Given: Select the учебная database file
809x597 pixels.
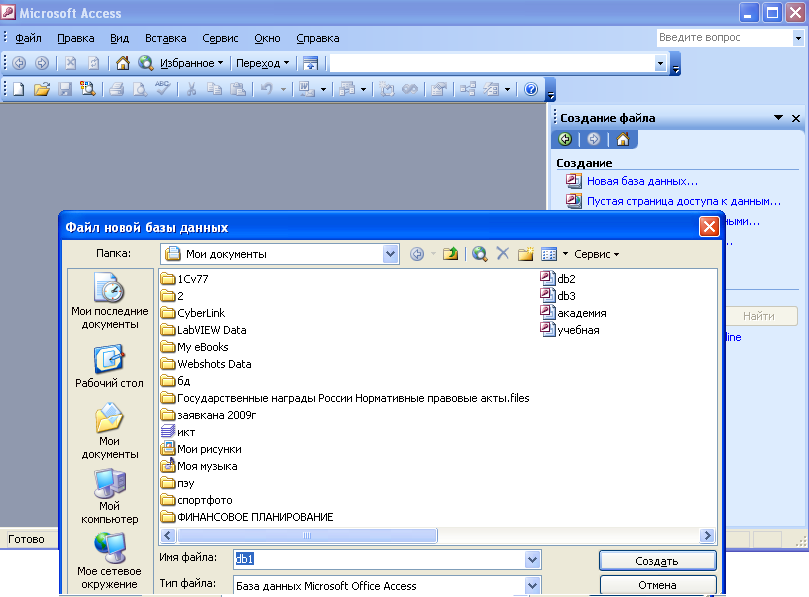Looking at the screenshot, I should pyautogui.click(x=570, y=330).
